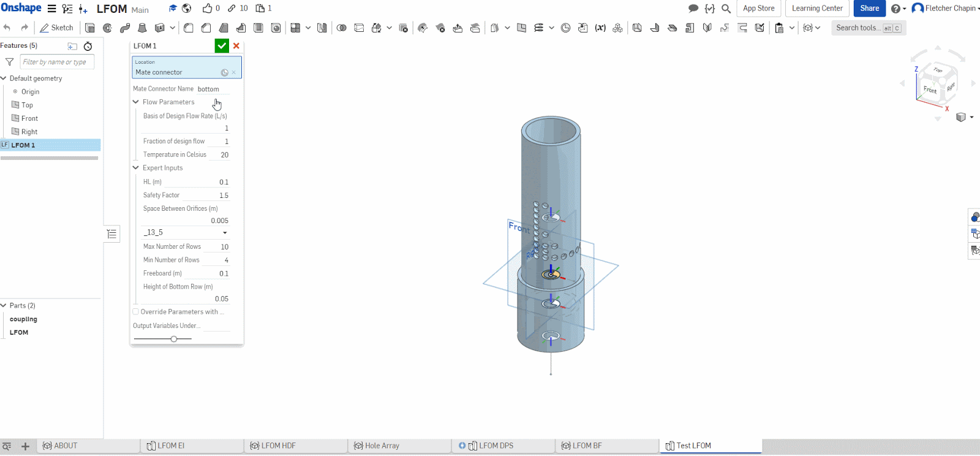Select the Hole tool
Image resolution: width=980 pixels, height=456 pixels.
pos(276,28)
